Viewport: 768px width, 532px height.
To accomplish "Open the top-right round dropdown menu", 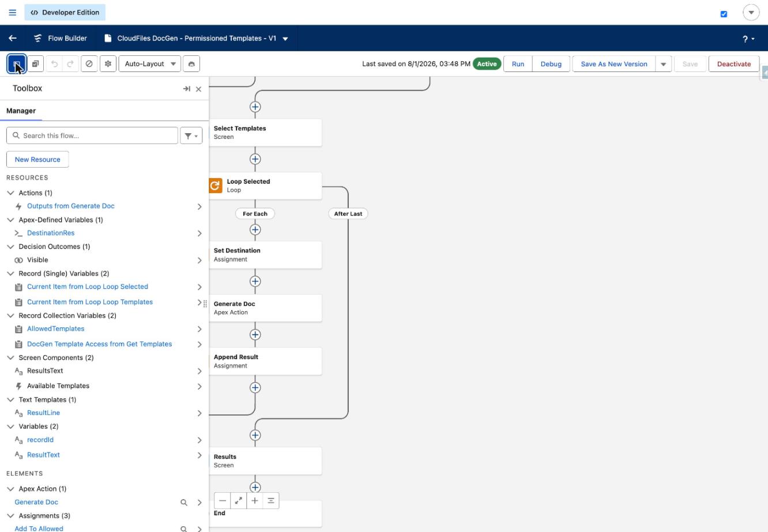I will click(751, 12).
